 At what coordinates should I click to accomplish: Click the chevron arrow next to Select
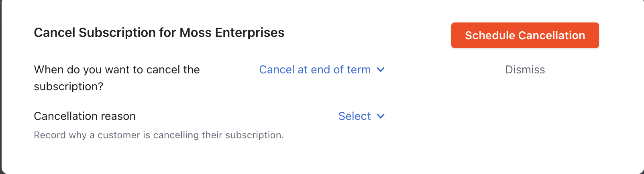coord(381,116)
